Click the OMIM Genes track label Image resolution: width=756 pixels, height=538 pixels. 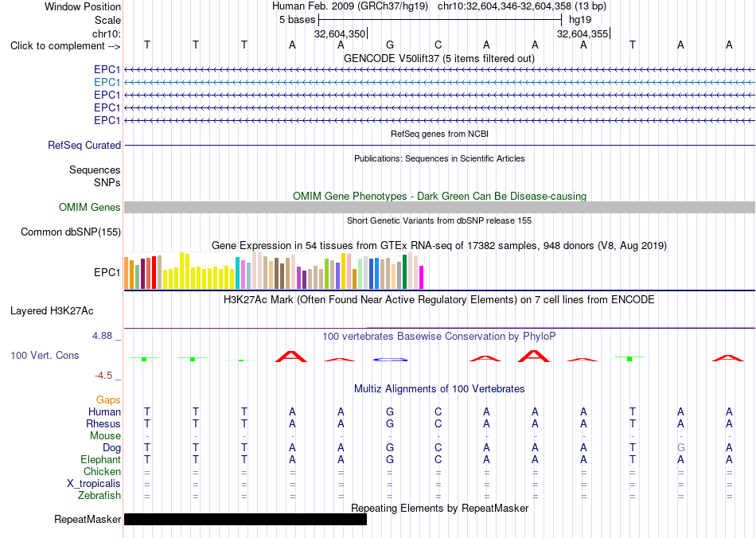point(90,207)
